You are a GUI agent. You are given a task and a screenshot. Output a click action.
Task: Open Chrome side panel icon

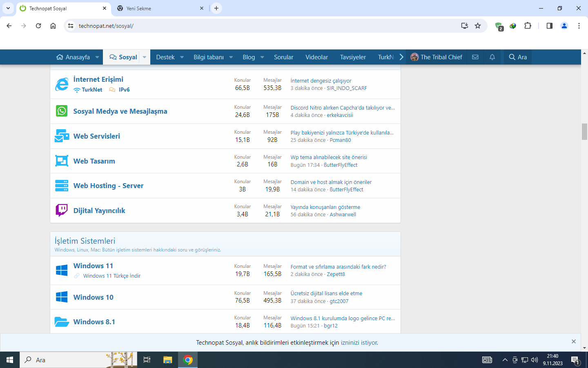(x=550, y=26)
